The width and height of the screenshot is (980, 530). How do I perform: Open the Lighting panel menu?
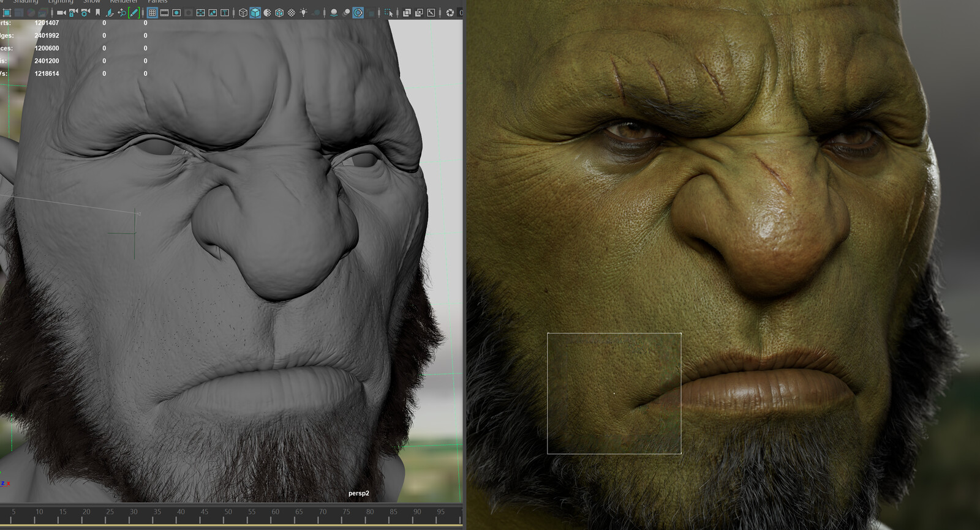coord(61,2)
